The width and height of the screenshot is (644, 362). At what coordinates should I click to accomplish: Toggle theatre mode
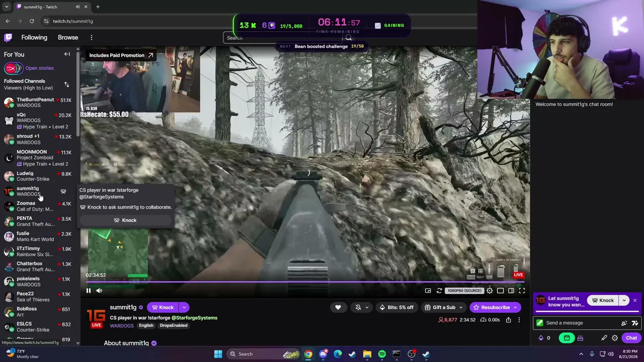click(500, 291)
